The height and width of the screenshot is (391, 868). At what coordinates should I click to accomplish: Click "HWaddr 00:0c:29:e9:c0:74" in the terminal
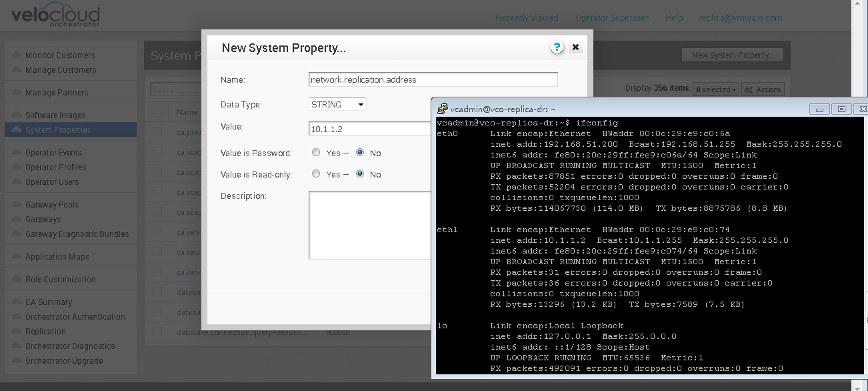[666, 230]
